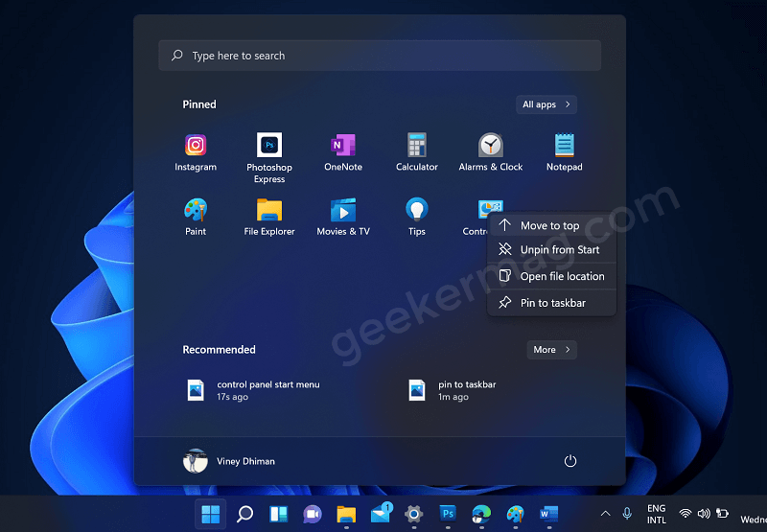Choose Pin to taskbar option
The width and height of the screenshot is (767, 532).
click(552, 303)
